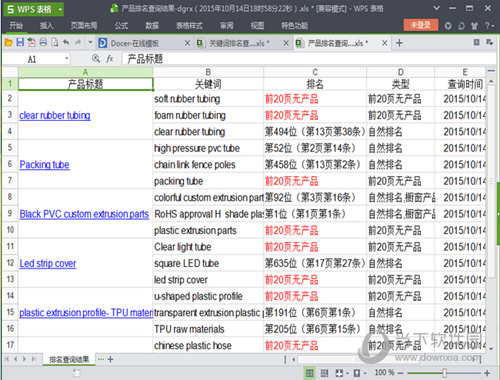Select column C header

click(x=315, y=72)
